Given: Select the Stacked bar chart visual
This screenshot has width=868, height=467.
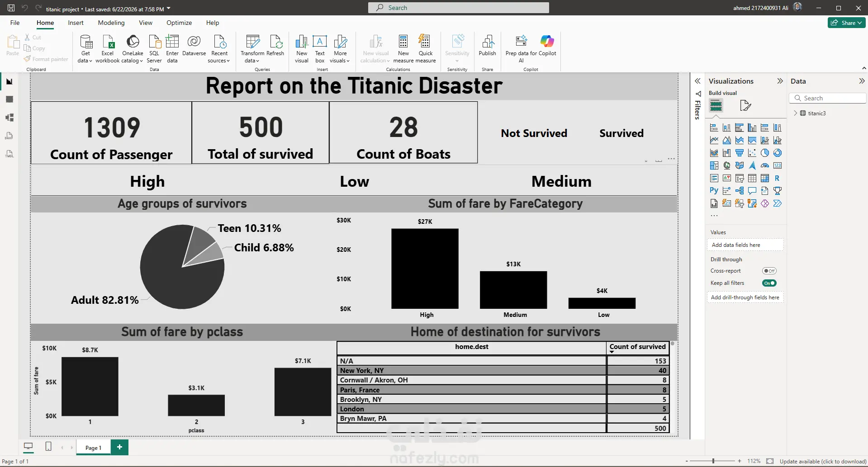Looking at the screenshot, I should click(714, 127).
